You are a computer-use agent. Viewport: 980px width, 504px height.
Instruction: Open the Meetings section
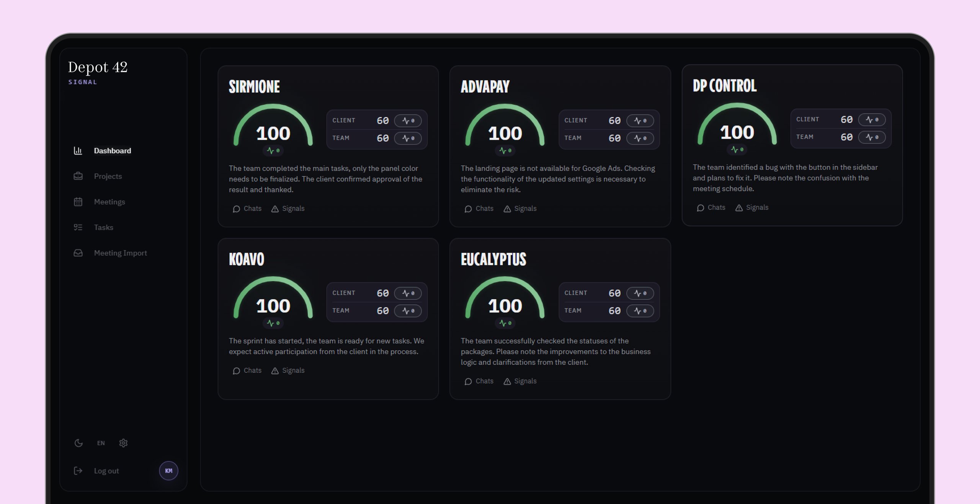coord(109,202)
